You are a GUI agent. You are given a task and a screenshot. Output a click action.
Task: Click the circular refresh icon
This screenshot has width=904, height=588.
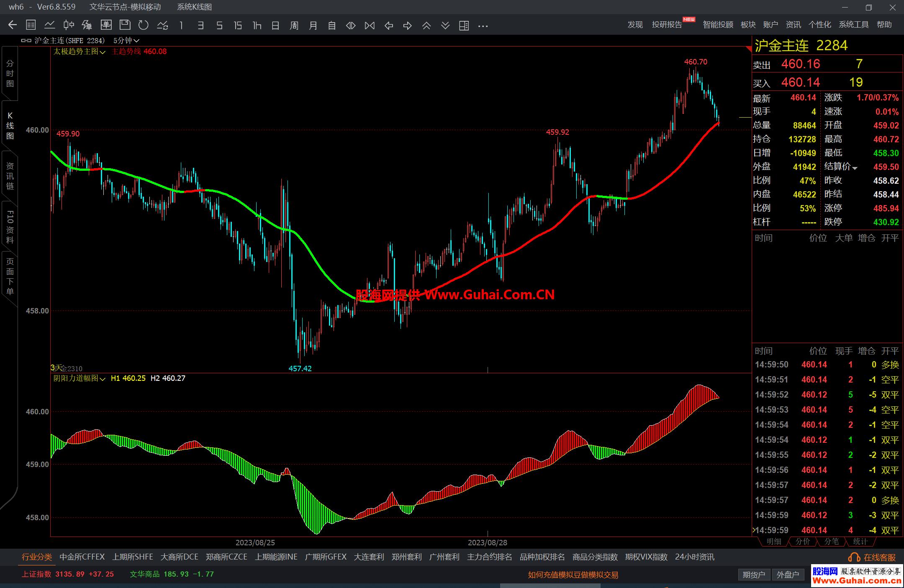(x=144, y=26)
